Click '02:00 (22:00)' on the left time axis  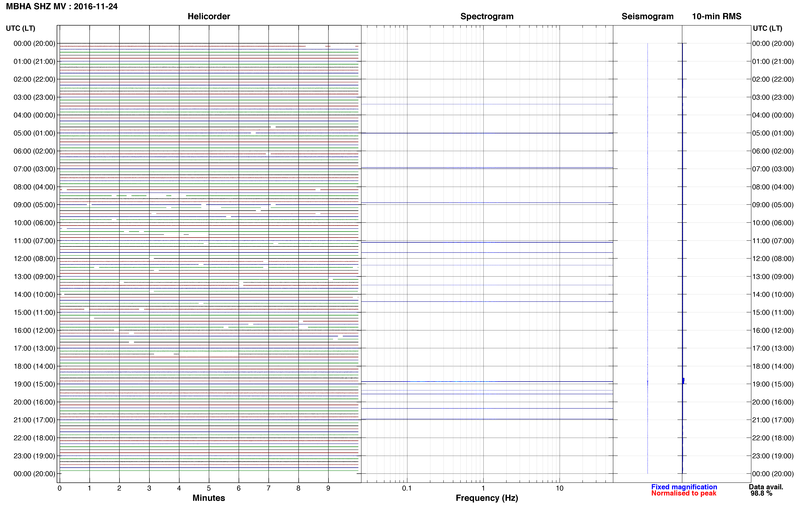[x=34, y=79]
